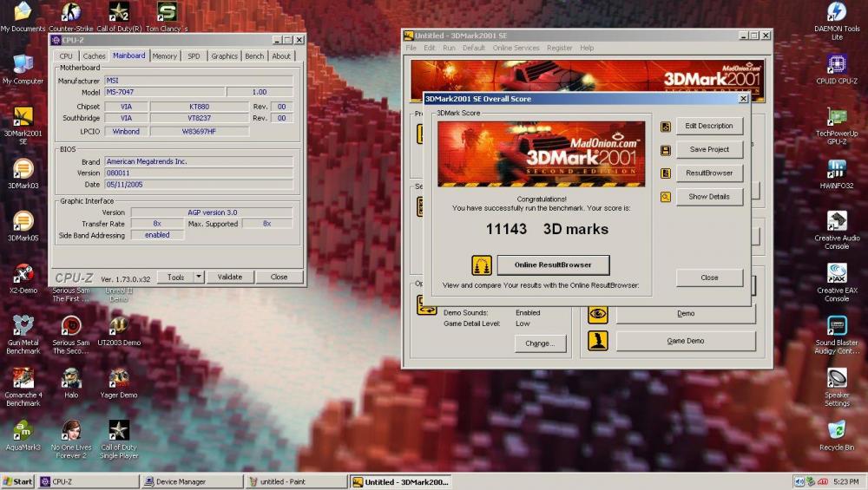Click the Edit Description button
868x490 pixels.
[x=708, y=127]
